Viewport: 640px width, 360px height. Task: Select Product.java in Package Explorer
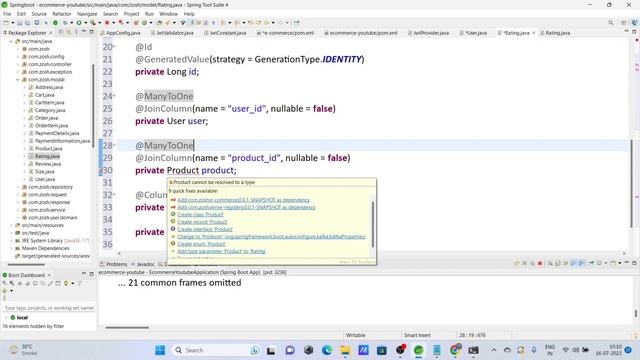48,149
